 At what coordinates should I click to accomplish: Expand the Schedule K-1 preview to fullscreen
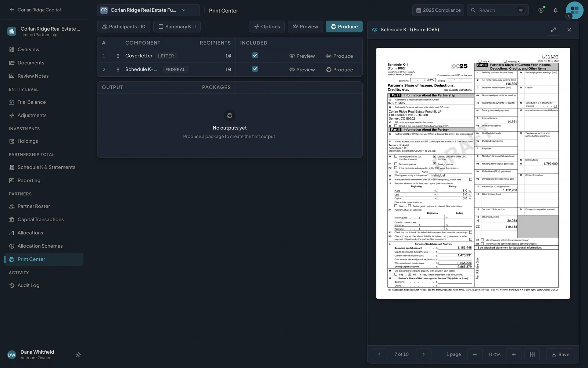[553, 30]
